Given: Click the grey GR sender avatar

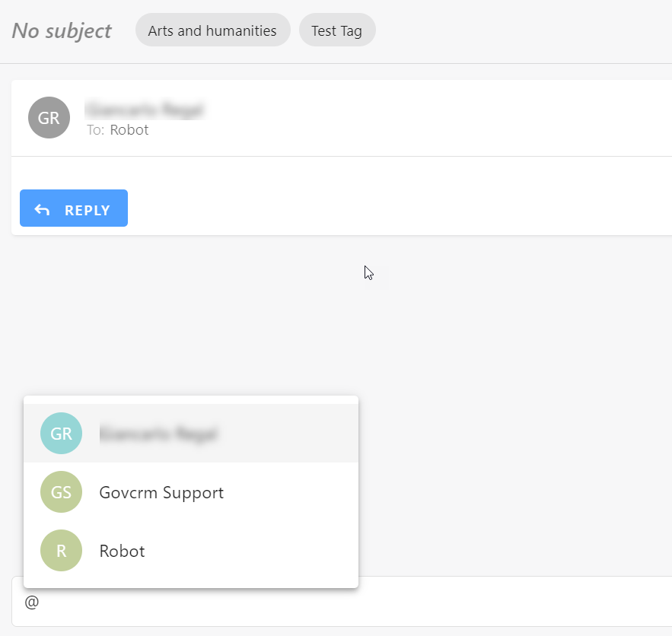Looking at the screenshot, I should pyautogui.click(x=49, y=118).
